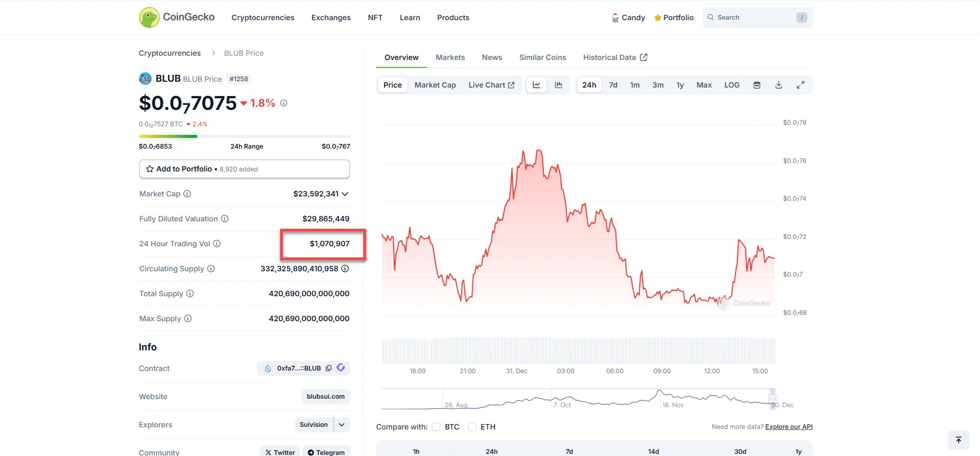Switch to the Markets tab
Image resolution: width=980 pixels, height=456 pixels.
[450, 57]
